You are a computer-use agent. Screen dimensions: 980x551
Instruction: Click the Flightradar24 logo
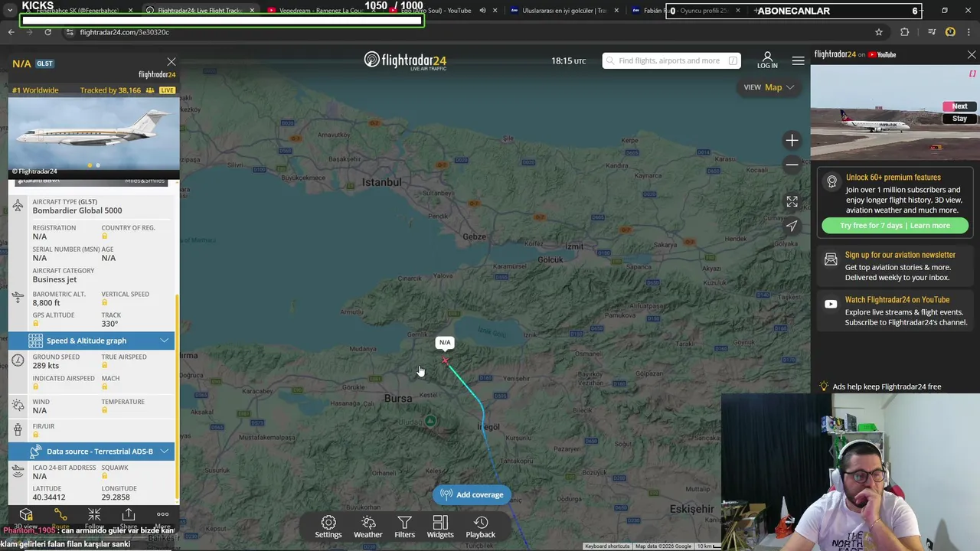pyautogui.click(x=405, y=60)
